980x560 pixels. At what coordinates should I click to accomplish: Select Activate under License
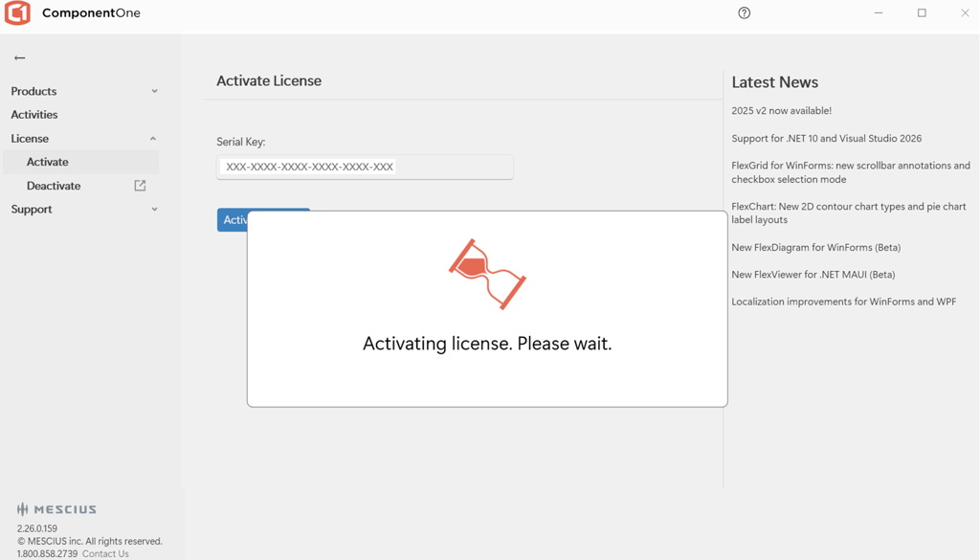(x=48, y=162)
